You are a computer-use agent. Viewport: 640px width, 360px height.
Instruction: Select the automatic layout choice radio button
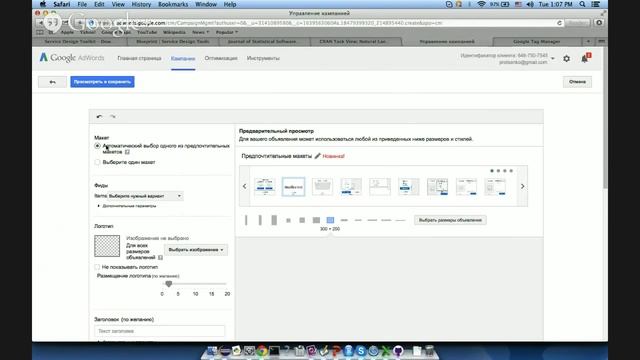coord(97,146)
